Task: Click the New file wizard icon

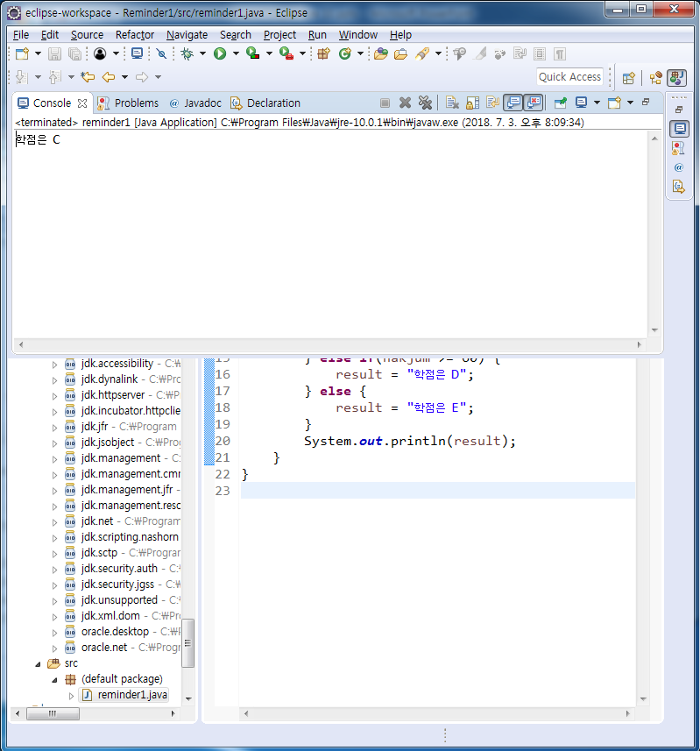Action: click(22, 53)
